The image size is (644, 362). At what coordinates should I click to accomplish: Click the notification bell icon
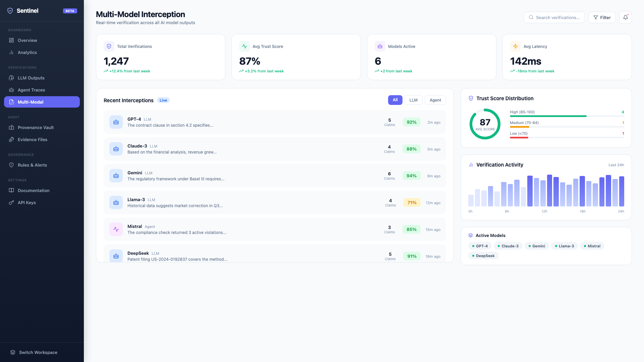625,17
